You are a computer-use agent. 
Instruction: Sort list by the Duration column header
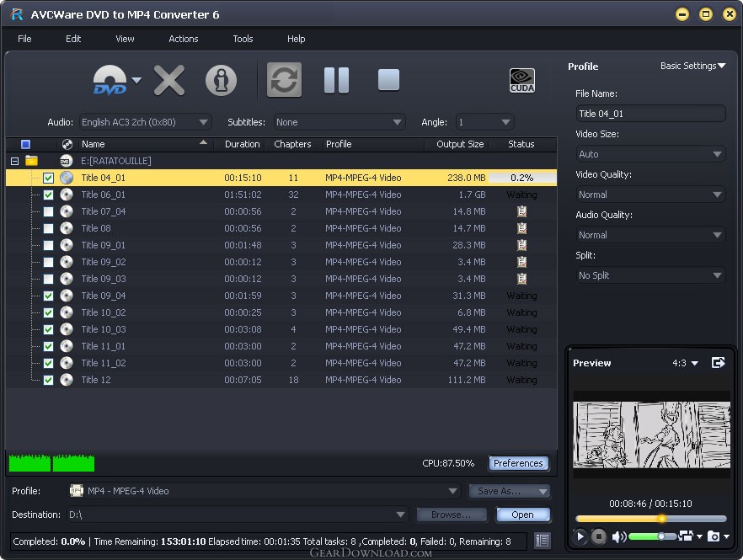coord(242,144)
